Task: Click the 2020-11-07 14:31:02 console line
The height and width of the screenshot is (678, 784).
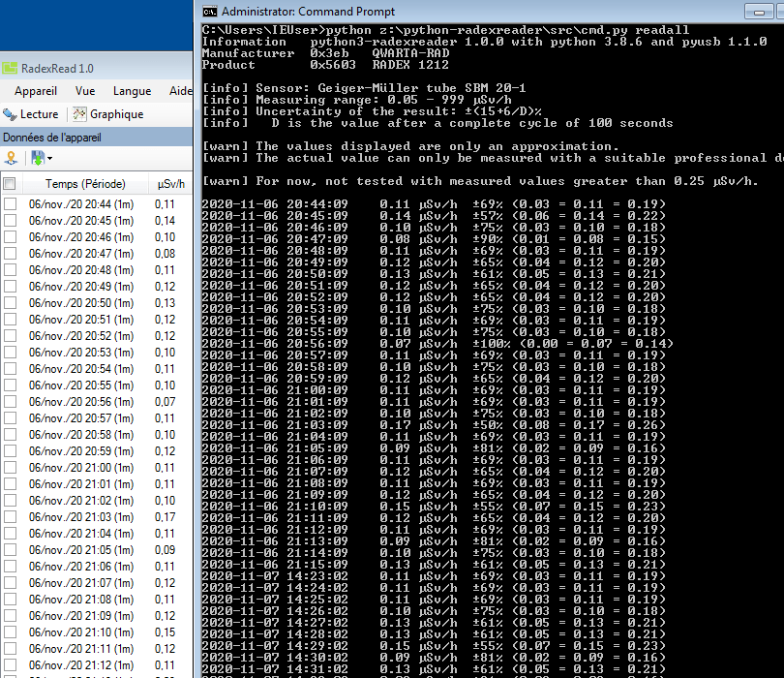Action: point(434,669)
